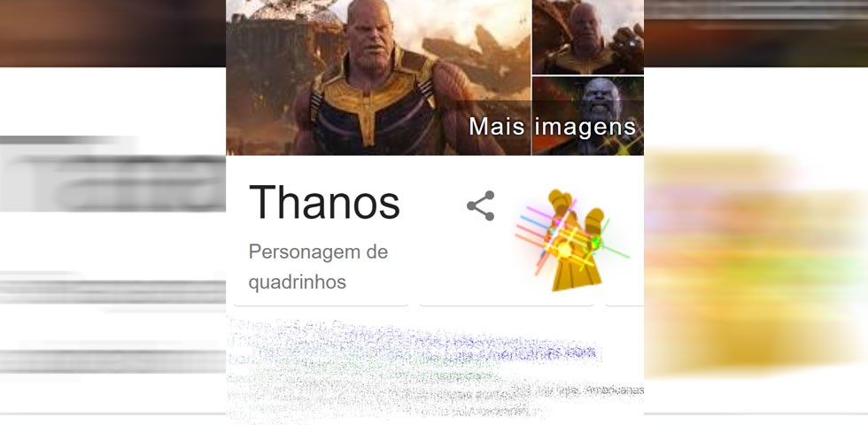Click the Mais imagens link
Viewport: 868px width, 425px height.
pyautogui.click(x=552, y=127)
